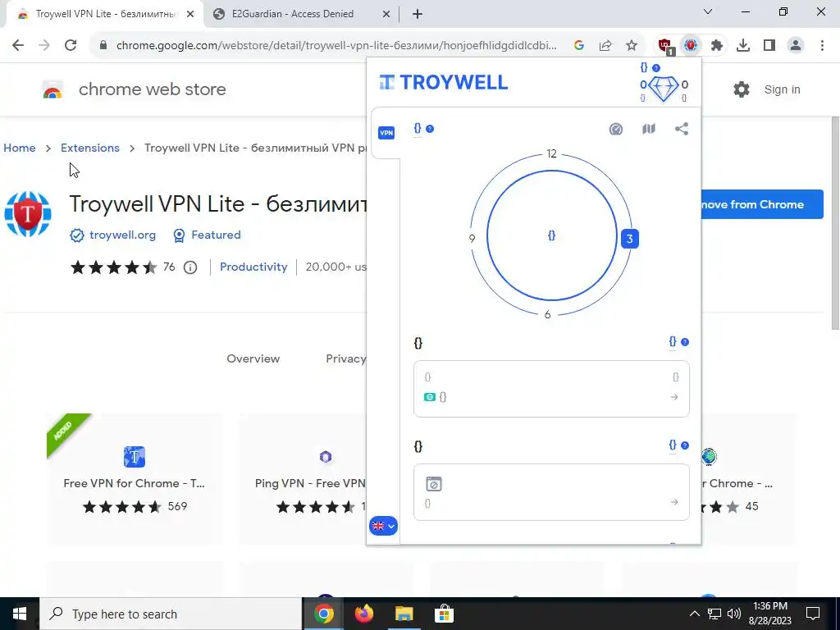Click the Troywell extension toolbar icon
Screen dimensions: 840x630
(x=691, y=46)
